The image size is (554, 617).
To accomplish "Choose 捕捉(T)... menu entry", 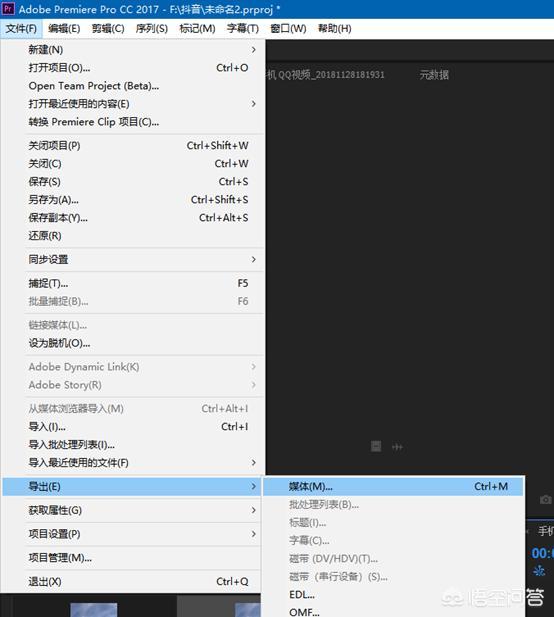I will point(132,284).
